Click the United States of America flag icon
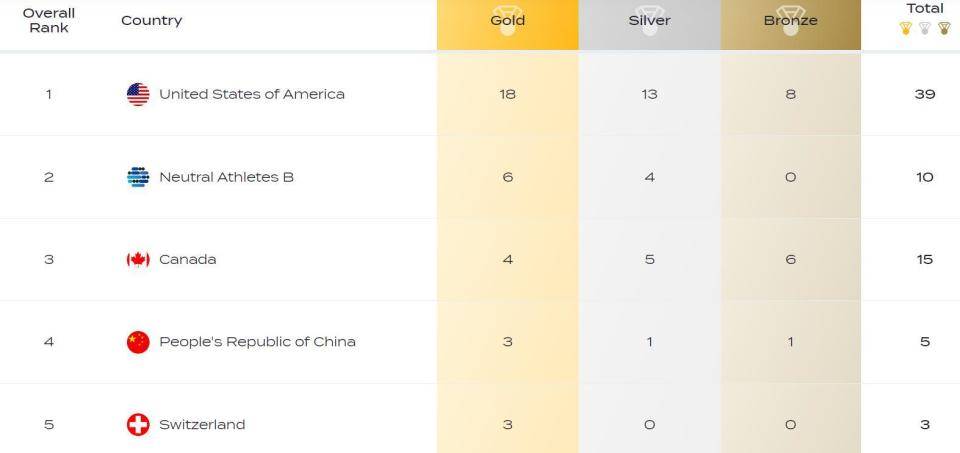Image resolution: width=960 pixels, height=453 pixels. (138, 94)
